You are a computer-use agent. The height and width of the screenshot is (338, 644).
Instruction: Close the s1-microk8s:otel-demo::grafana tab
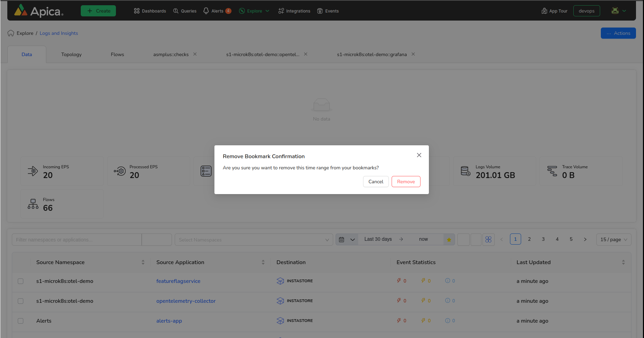pyautogui.click(x=413, y=54)
